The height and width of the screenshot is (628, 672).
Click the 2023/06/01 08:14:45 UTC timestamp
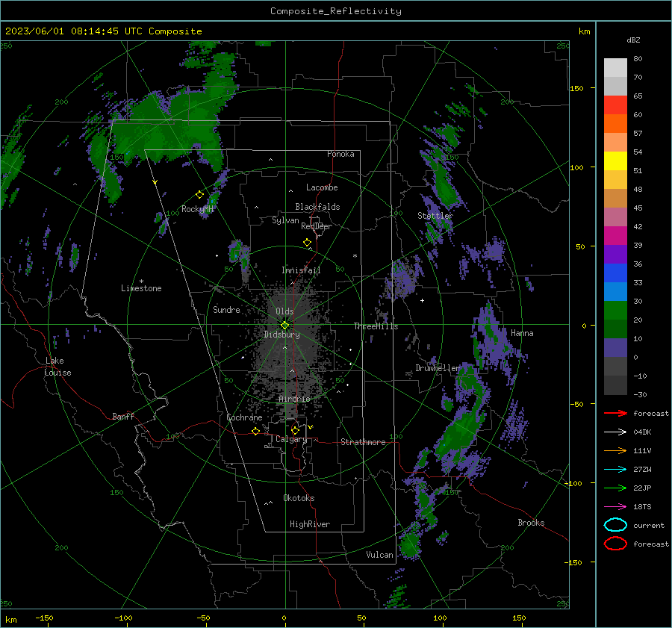tap(103, 31)
